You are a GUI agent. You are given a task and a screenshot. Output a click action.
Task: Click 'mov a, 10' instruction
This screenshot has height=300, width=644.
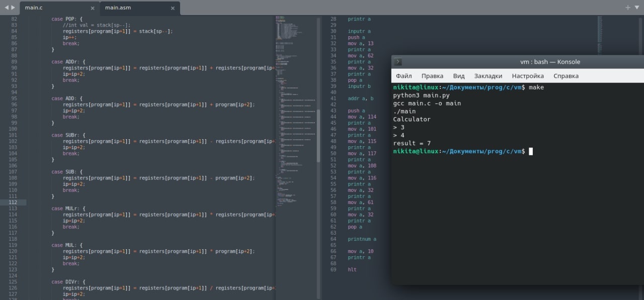click(361, 251)
